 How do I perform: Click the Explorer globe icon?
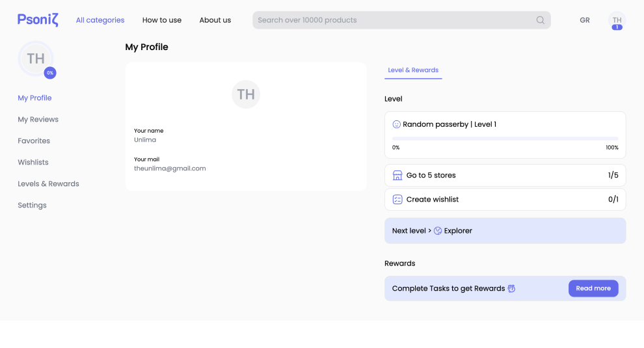pyautogui.click(x=438, y=231)
